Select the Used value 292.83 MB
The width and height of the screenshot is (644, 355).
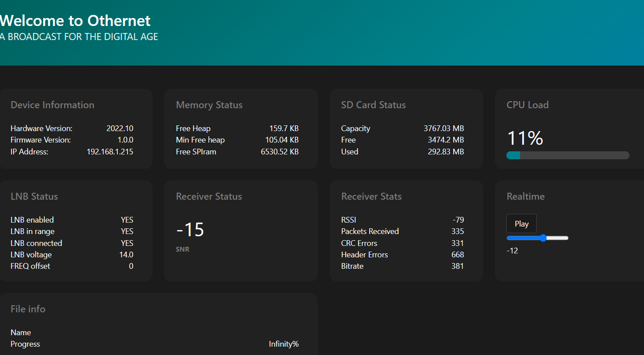point(446,152)
